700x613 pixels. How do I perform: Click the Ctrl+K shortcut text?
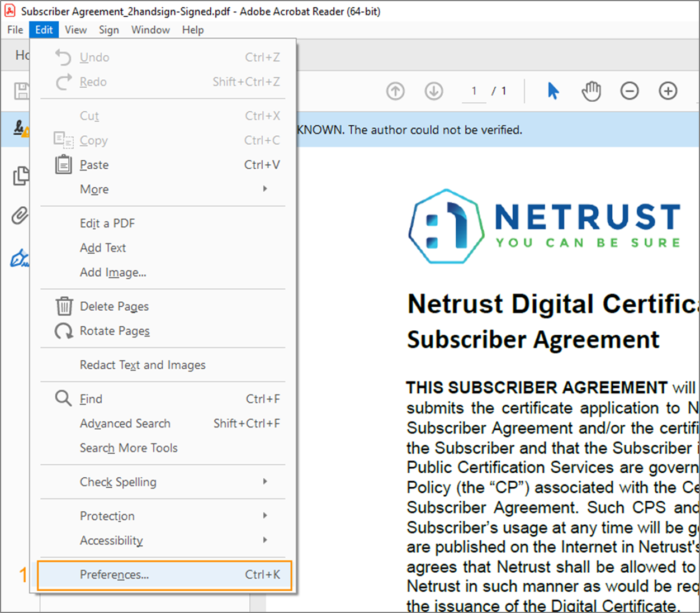(263, 574)
